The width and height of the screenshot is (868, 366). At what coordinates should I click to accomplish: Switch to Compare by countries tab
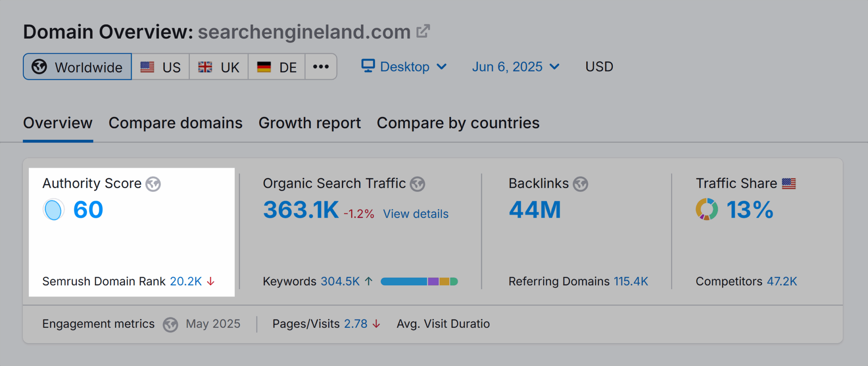pyautogui.click(x=458, y=123)
